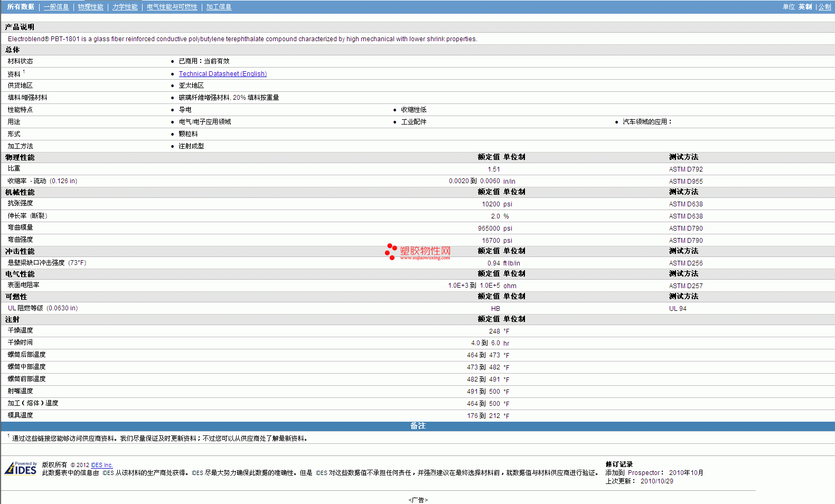The height and width of the screenshot is (504, 835).
Task: Click 颗粒料 form text
Action: coord(188,134)
